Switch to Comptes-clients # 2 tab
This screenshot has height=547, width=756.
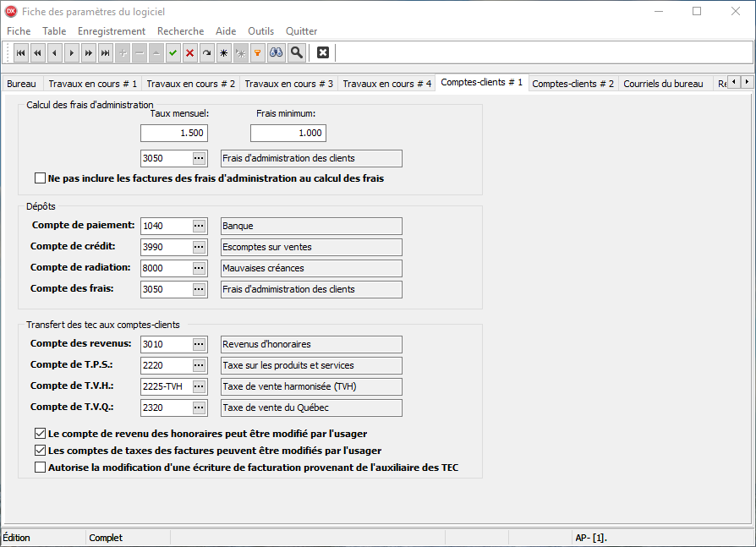pyautogui.click(x=572, y=84)
